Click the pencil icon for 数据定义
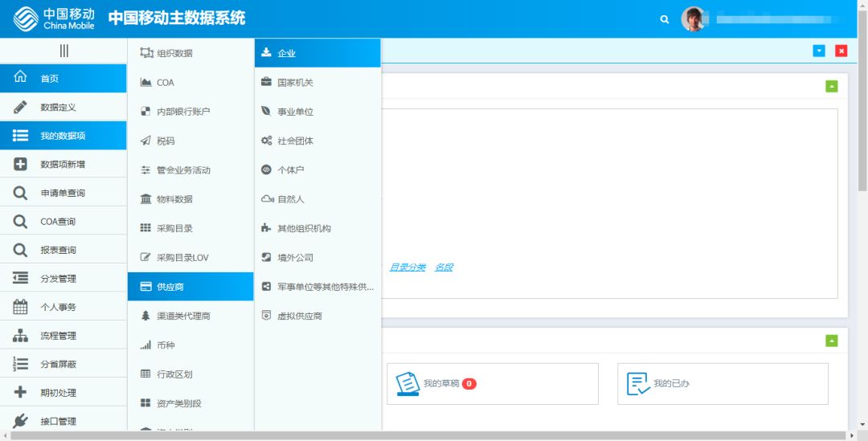Screen dimensions: 868x441 coord(21,107)
